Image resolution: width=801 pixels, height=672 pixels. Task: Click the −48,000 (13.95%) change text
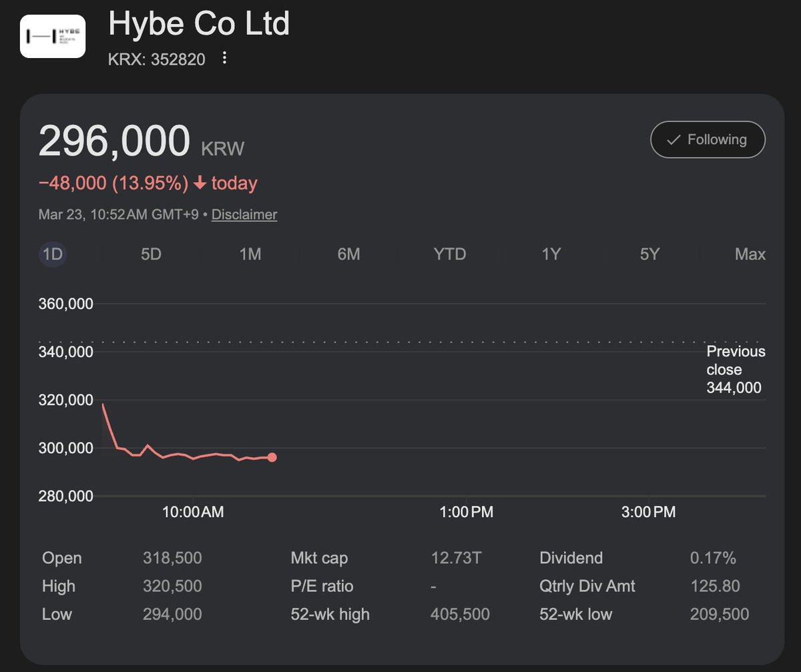113,184
